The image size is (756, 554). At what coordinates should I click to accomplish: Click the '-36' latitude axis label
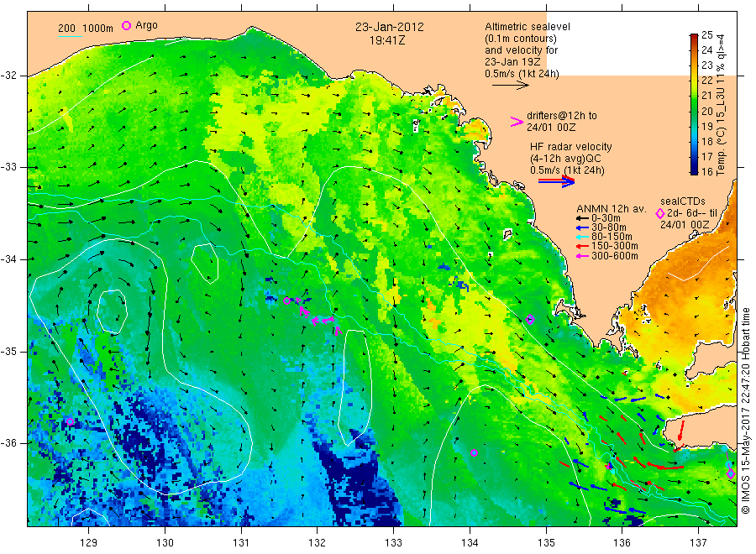click(8, 443)
